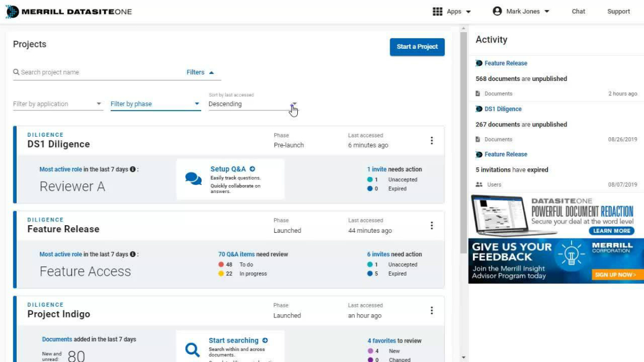Click the red To do status dot
Screen dimensions: 644x362
pos(221,264)
